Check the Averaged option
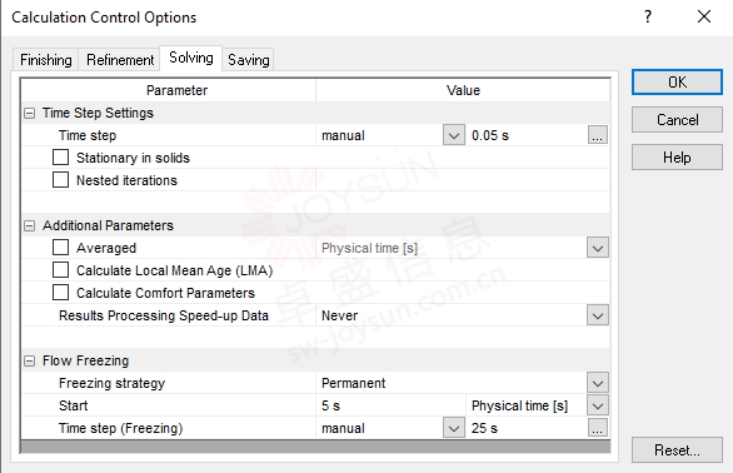 pos(61,248)
